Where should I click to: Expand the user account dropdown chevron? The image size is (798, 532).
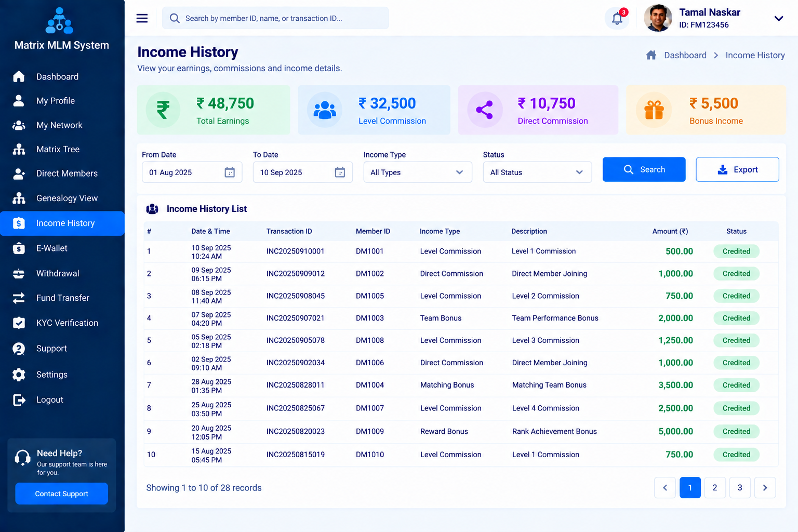[x=779, y=19]
